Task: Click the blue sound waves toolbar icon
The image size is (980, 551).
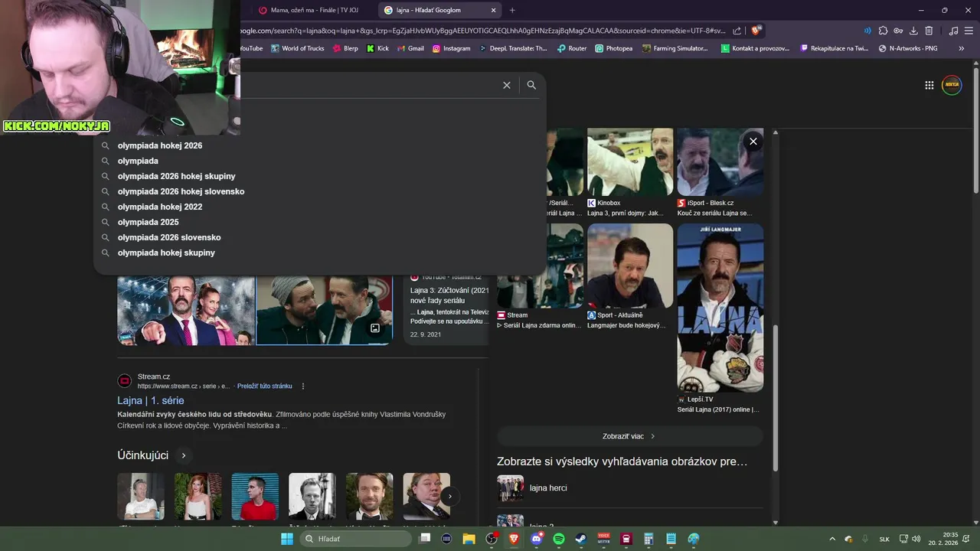Action: click(867, 31)
